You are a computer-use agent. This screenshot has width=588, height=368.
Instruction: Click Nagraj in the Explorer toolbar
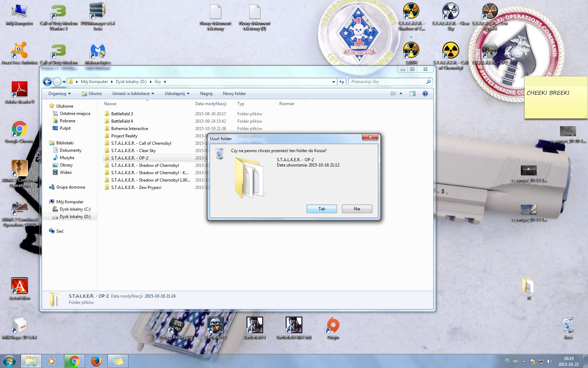tap(206, 94)
